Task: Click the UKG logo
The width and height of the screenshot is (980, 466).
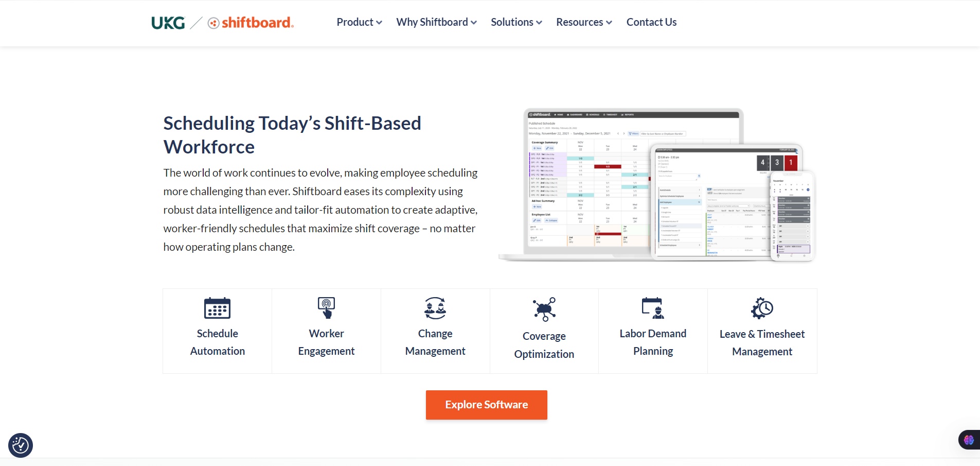Action: click(168, 23)
